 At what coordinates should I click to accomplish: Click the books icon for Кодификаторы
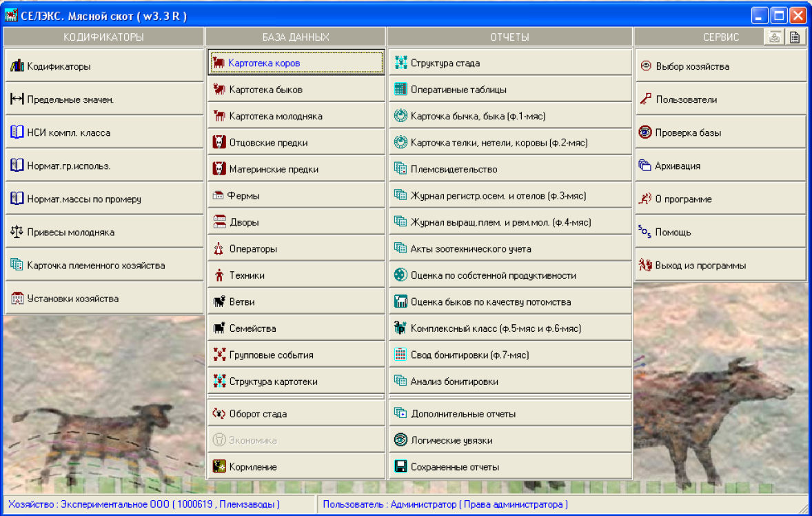[17, 66]
